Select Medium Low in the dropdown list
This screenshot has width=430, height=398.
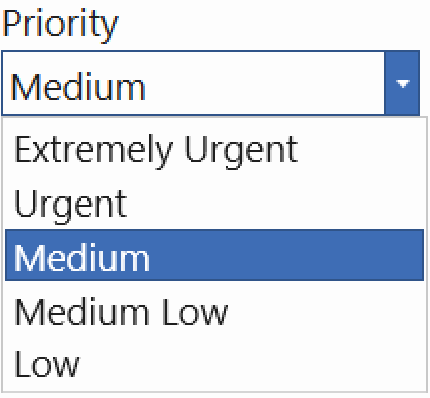[x=214, y=311]
